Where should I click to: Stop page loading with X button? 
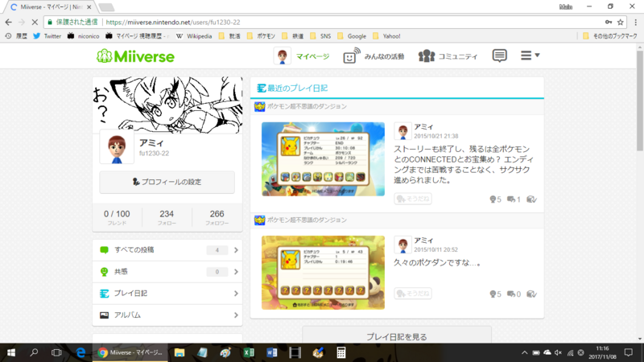click(35, 23)
